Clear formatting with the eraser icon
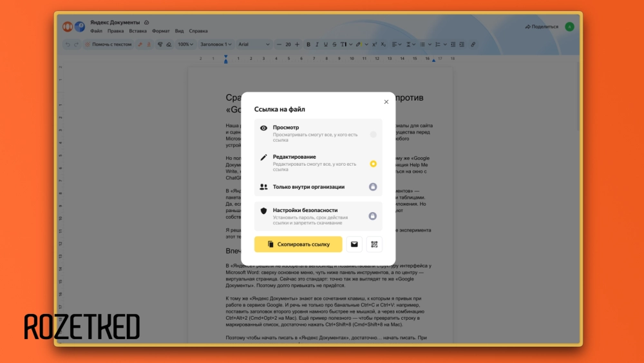The image size is (644, 363). (x=169, y=44)
